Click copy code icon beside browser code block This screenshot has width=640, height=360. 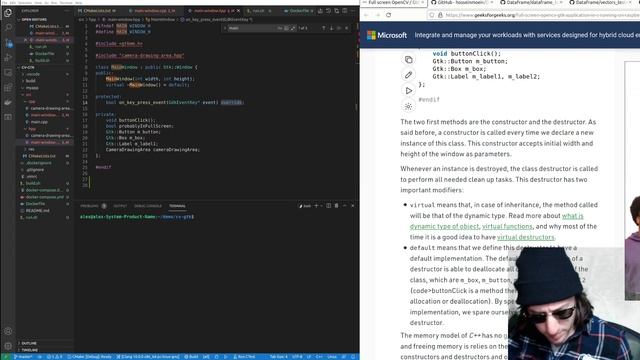point(408,60)
